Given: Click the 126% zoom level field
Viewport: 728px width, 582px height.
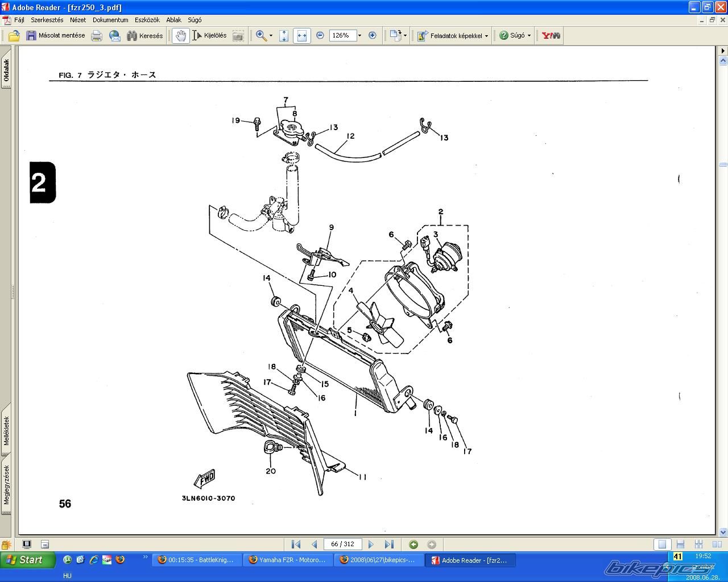Looking at the screenshot, I should (x=342, y=35).
